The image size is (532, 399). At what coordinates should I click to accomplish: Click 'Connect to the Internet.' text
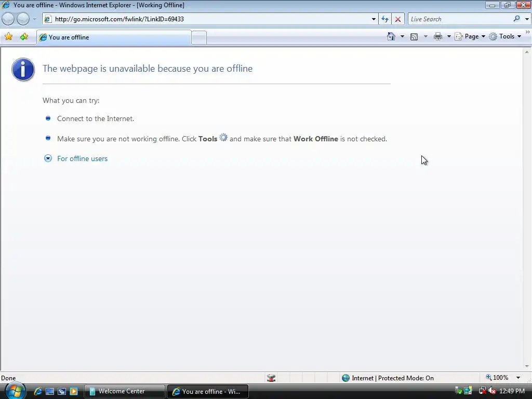(96, 118)
